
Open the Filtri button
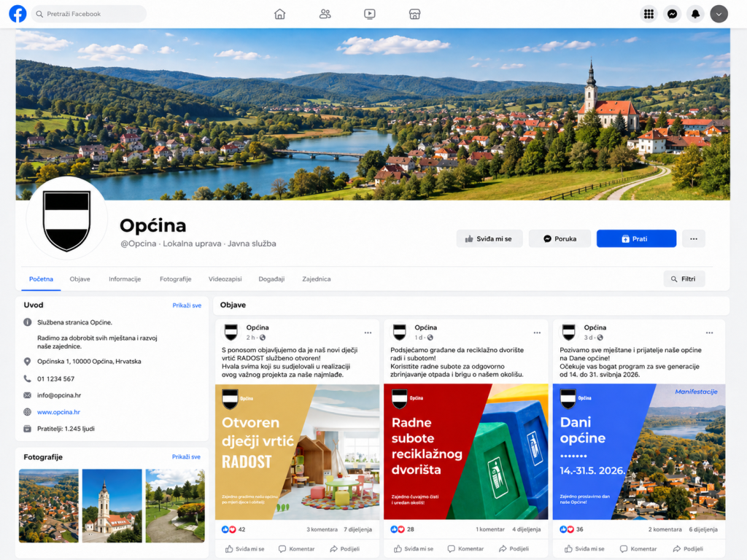(684, 279)
